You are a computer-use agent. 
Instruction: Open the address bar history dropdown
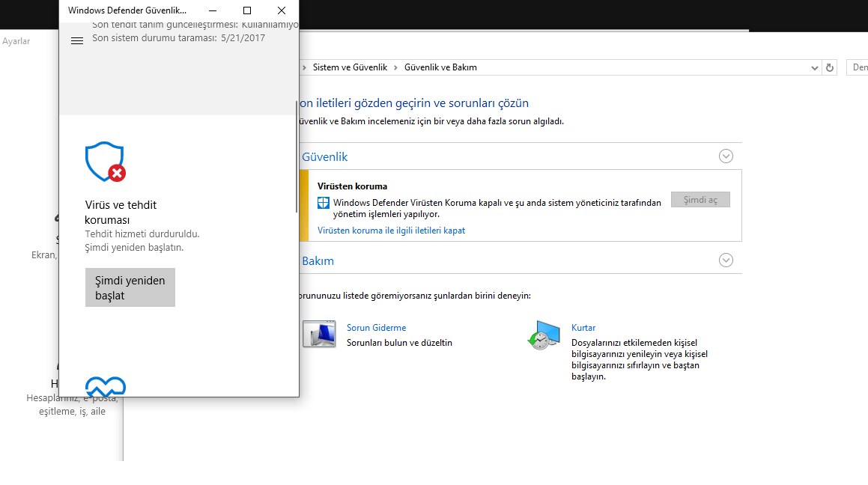(x=814, y=68)
